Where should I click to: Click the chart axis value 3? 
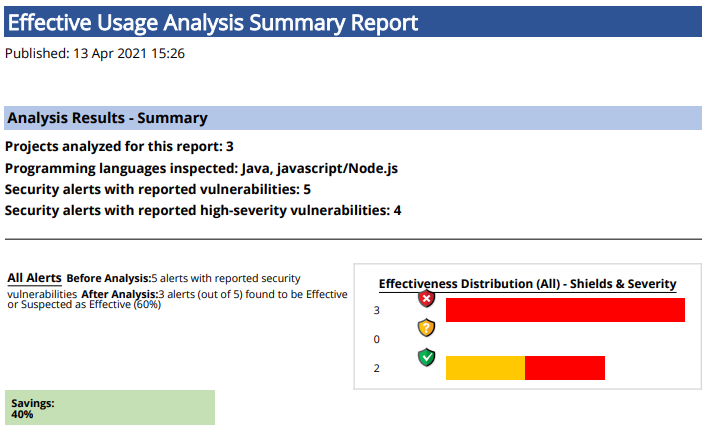377,311
